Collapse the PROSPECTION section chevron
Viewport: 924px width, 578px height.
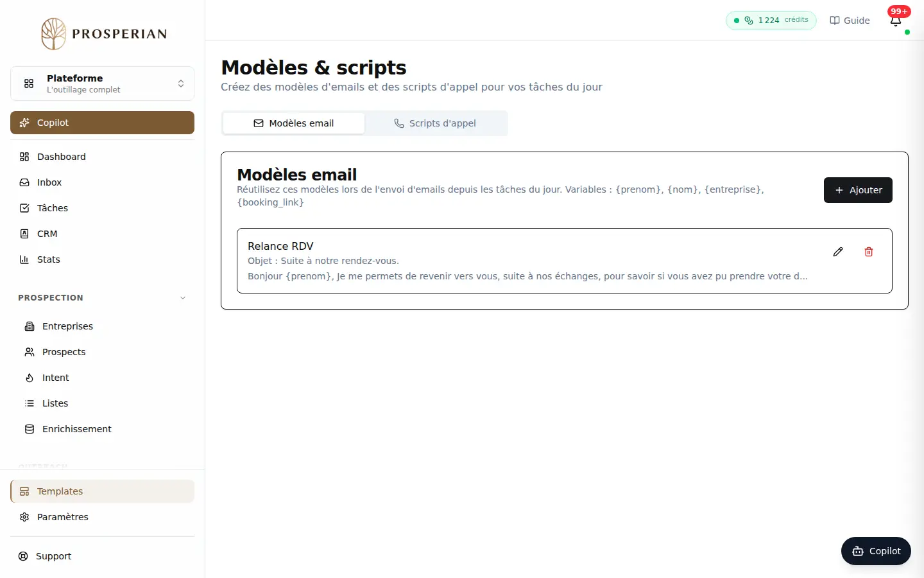point(183,298)
